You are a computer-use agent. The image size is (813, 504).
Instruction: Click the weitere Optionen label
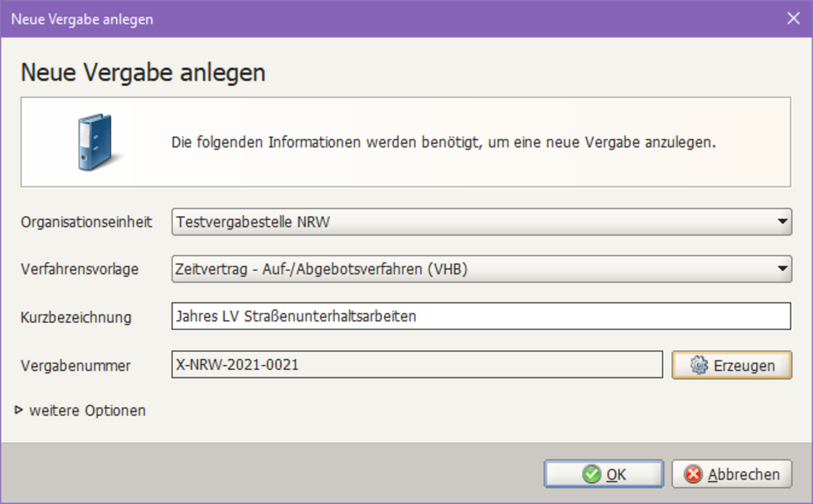(87, 411)
